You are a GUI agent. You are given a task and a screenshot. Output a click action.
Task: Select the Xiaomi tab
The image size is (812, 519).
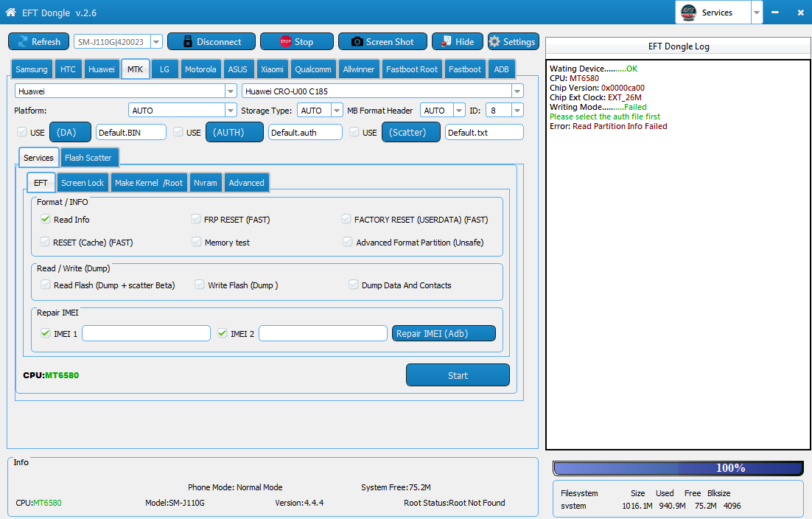(272, 69)
